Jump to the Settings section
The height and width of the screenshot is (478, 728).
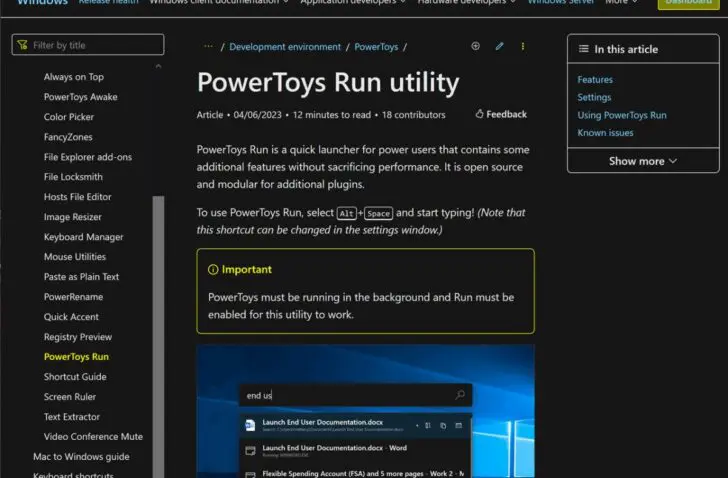(594, 97)
